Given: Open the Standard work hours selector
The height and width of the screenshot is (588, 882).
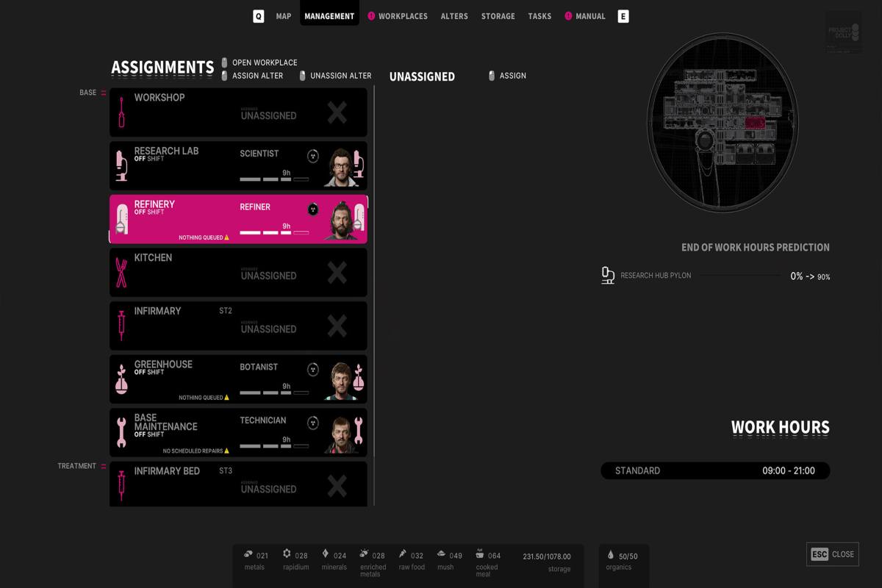Looking at the screenshot, I should pos(714,470).
